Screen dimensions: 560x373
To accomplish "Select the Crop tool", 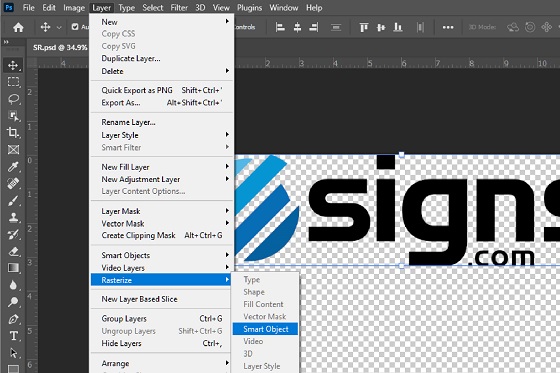I will tap(13, 133).
